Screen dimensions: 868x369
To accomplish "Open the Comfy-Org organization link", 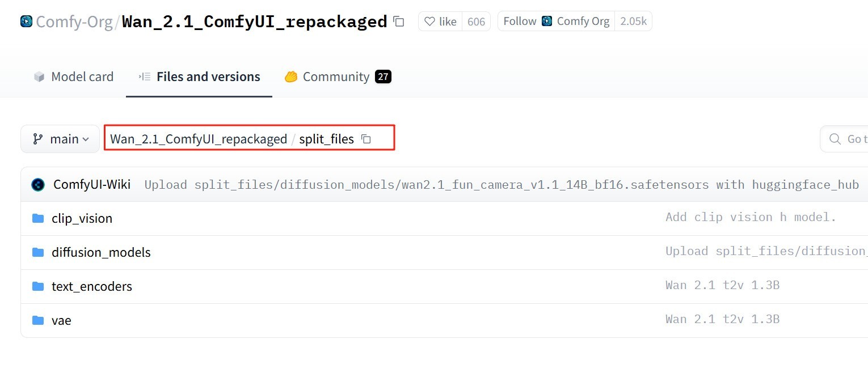I will (x=74, y=22).
